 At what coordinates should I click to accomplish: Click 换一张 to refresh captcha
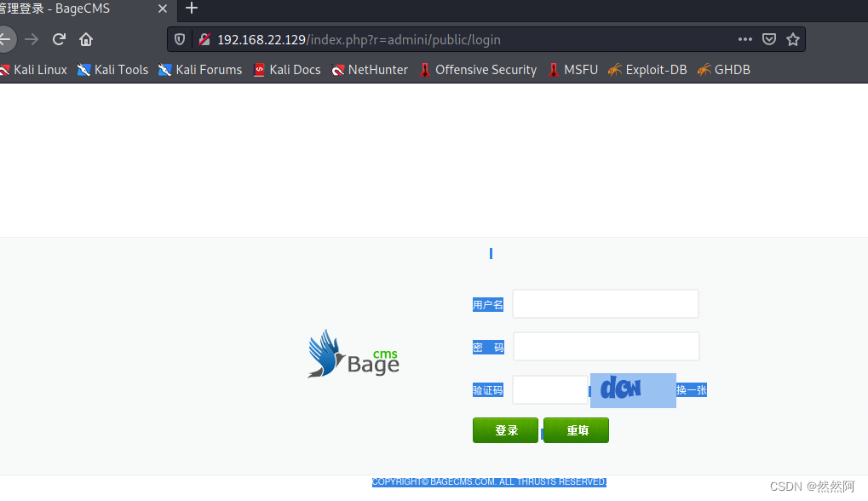click(x=692, y=390)
